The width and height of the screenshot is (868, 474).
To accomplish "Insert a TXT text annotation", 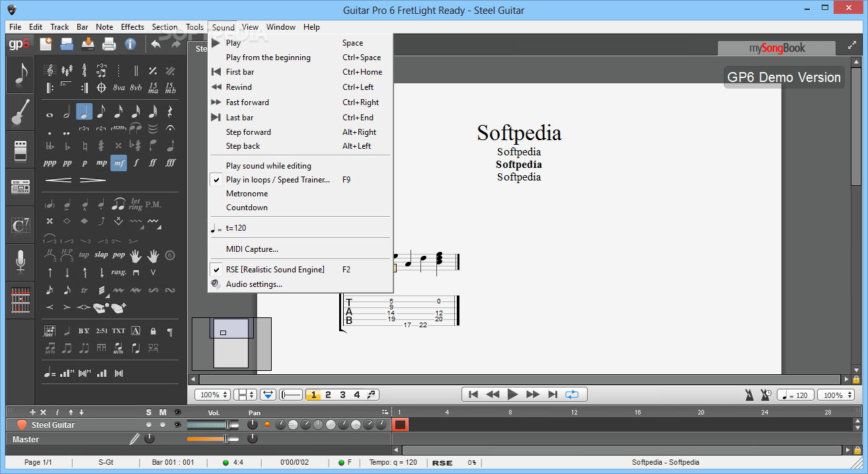I will tap(118, 331).
